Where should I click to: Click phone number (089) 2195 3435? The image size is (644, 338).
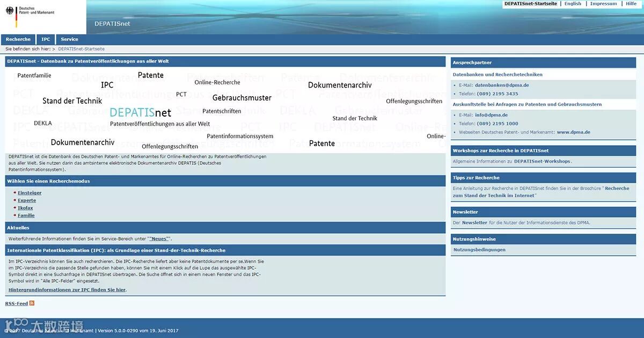tap(497, 94)
